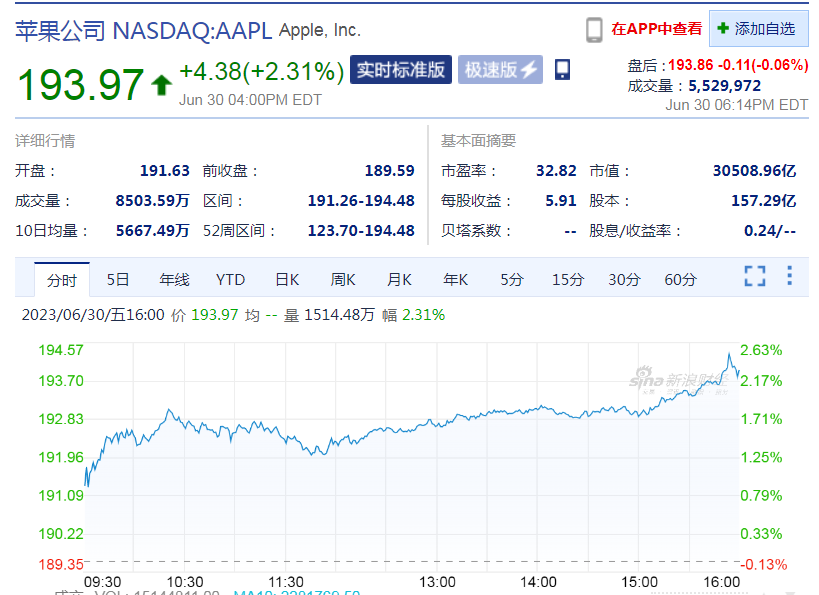Click the y-axis label 194.57
The width and height of the screenshot is (819, 595).
tap(61, 350)
